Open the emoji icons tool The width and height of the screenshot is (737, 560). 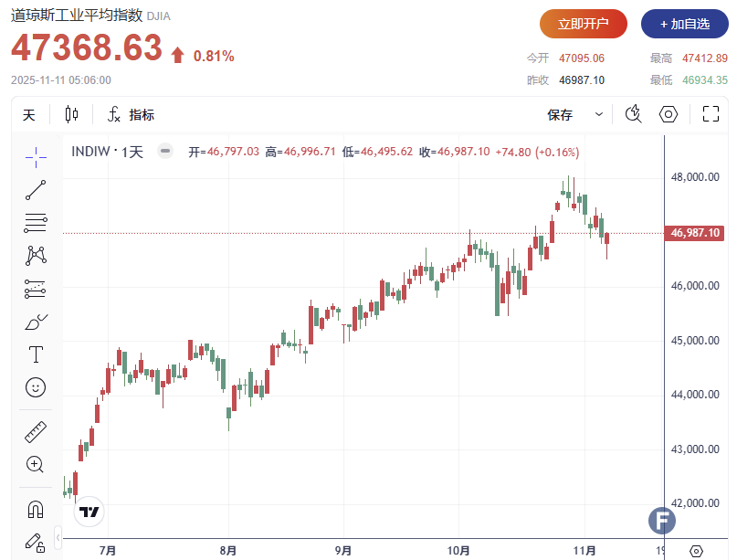[x=36, y=387]
